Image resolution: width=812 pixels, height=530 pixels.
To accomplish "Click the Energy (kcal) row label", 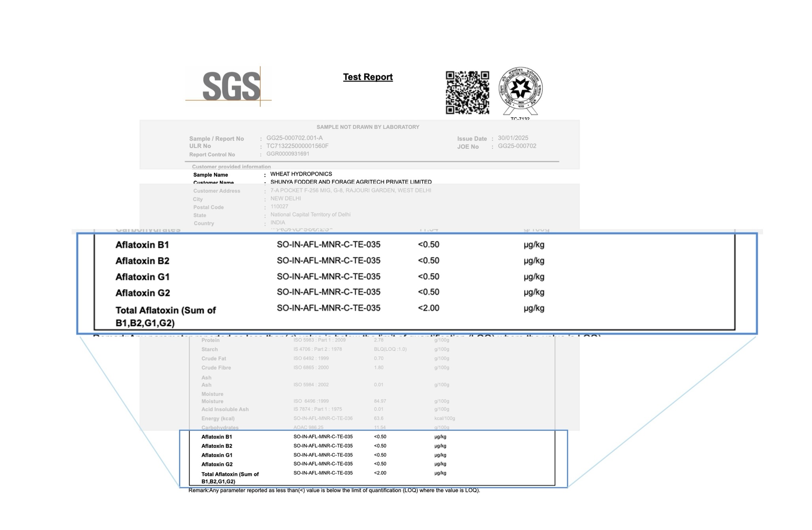I will pos(218,419).
